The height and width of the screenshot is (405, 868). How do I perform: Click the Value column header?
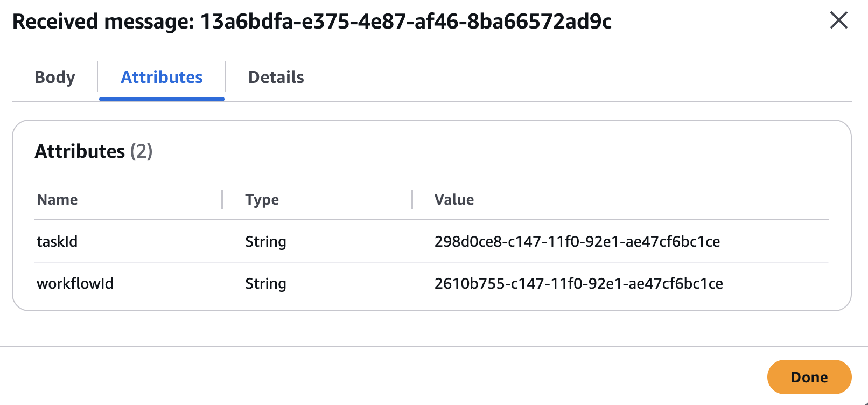pos(454,199)
